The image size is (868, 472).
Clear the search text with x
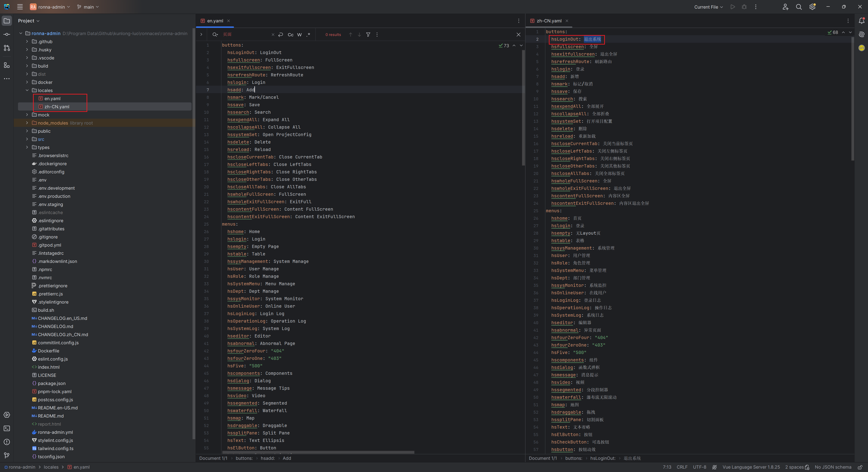(273, 34)
